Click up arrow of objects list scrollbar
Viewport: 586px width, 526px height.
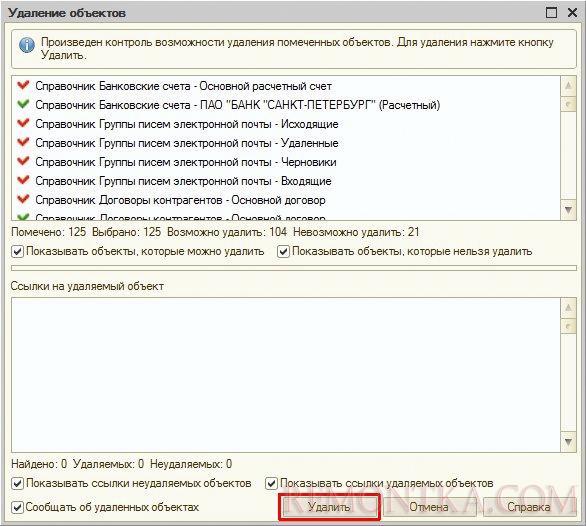(x=568, y=86)
